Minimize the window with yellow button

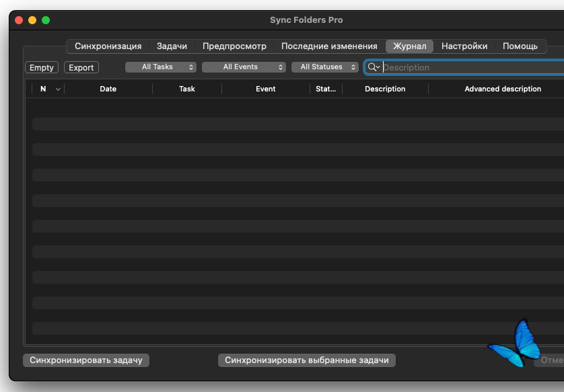(32, 20)
